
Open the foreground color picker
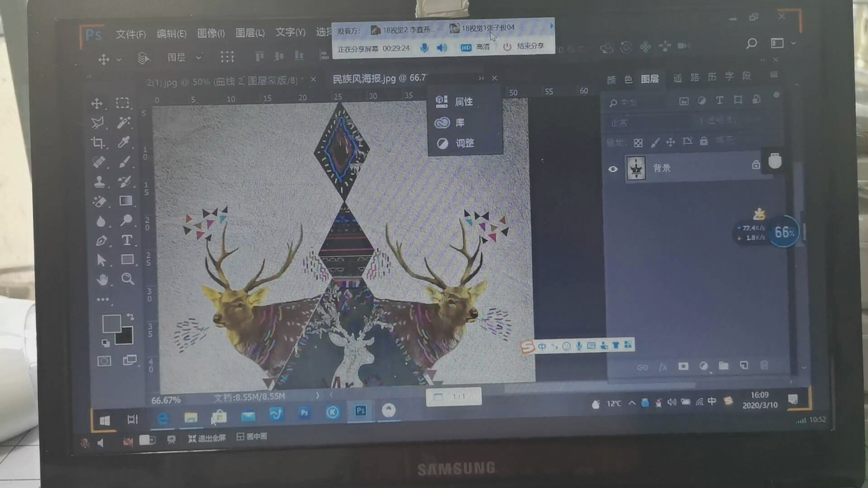(111, 323)
